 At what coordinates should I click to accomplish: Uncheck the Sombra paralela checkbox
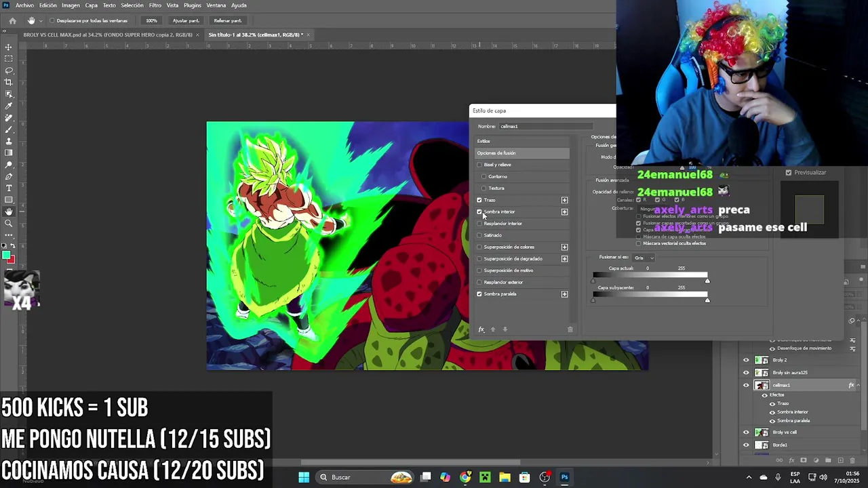tap(479, 294)
